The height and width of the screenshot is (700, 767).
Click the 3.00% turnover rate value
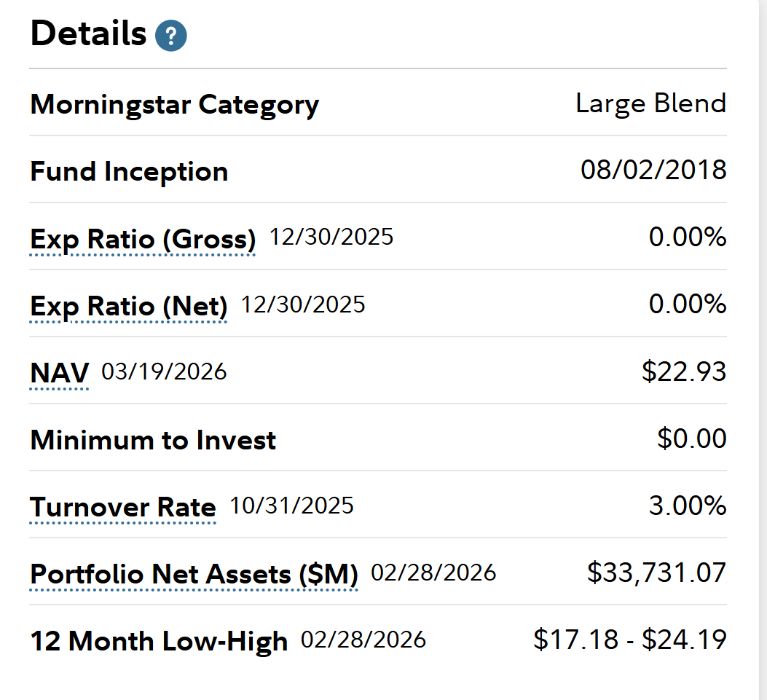tap(687, 506)
